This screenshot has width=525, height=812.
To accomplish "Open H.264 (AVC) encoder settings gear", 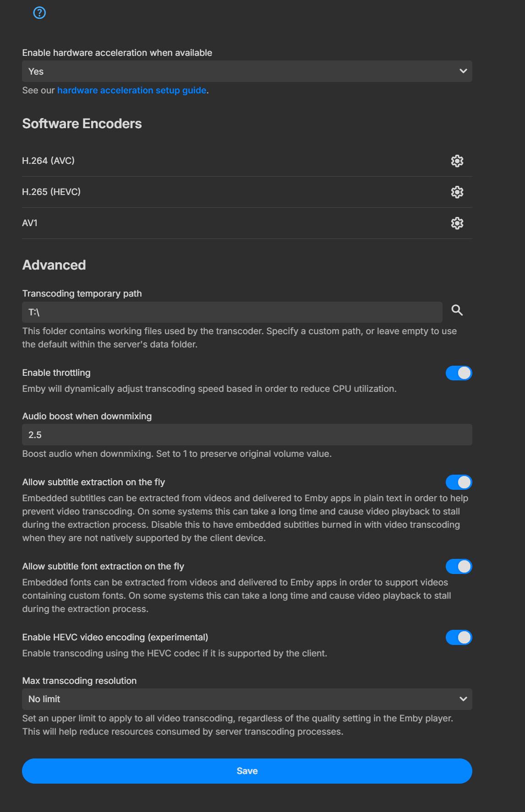I will pos(457,161).
